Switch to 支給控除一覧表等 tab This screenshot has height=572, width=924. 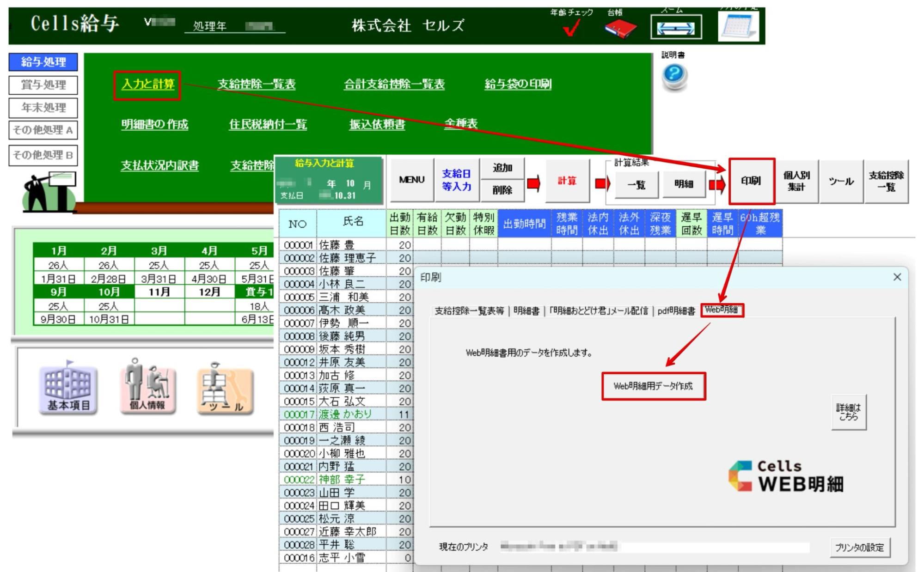point(469,311)
